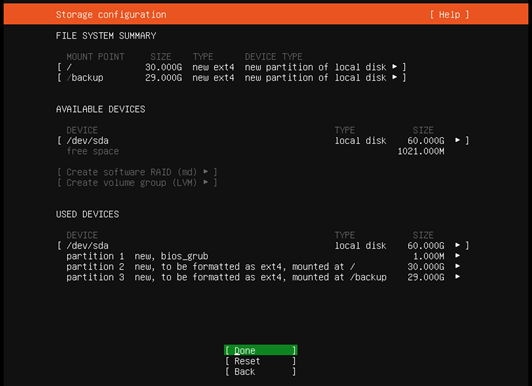Select the / mount point entry
The width and height of the screenshot is (532, 386).
(x=231, y=67)
